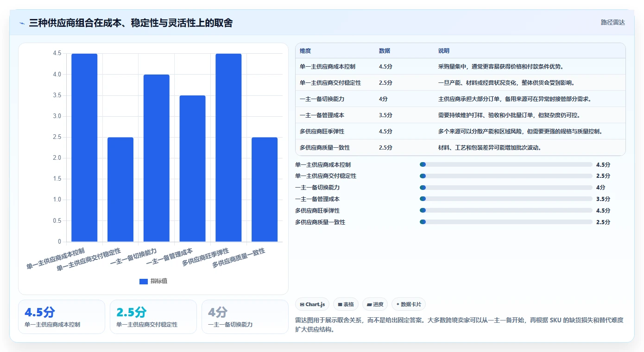644x352 pixels.
Task: Click the 单一主供应商成本控制 chart bar
Action: point(84,148)
